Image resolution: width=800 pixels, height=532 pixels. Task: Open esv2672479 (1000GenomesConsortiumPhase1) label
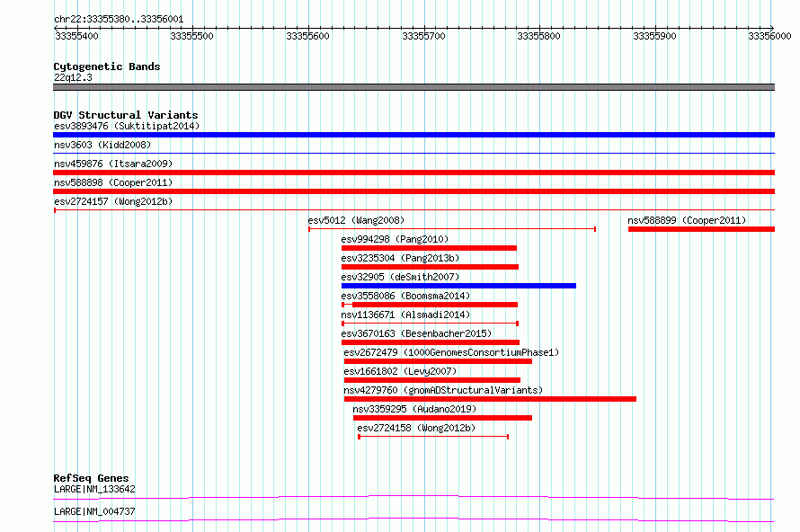tap(451, 352)
